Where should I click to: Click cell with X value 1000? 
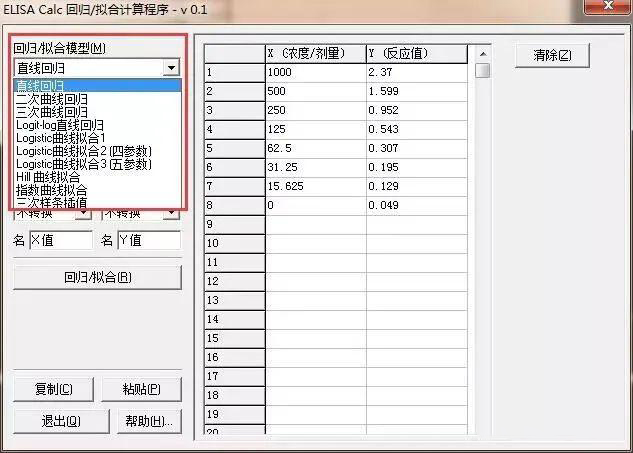[316, 73]
